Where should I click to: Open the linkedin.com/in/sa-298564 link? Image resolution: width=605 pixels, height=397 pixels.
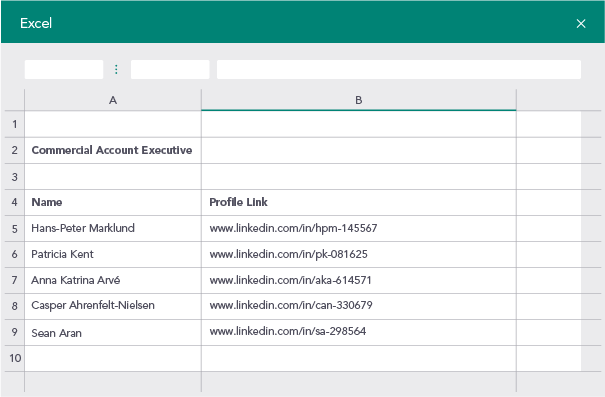tap(288, 331)
